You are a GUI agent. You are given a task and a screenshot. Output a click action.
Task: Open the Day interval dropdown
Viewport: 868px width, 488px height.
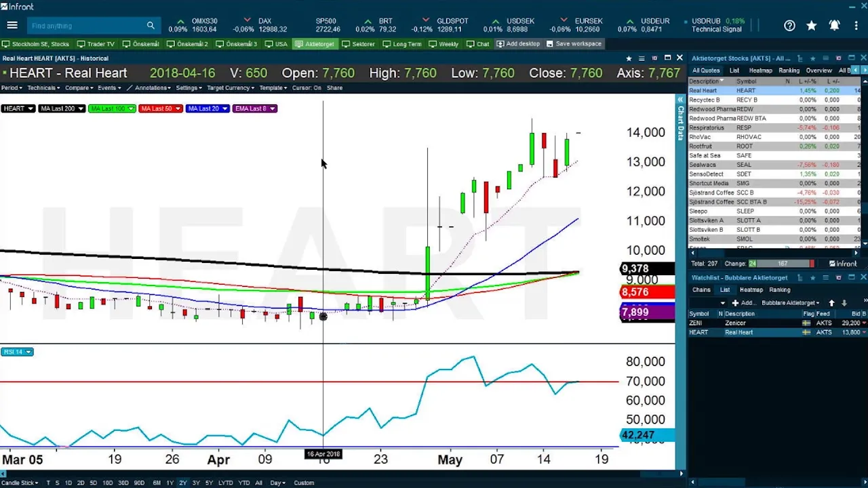tap(277, 483)
